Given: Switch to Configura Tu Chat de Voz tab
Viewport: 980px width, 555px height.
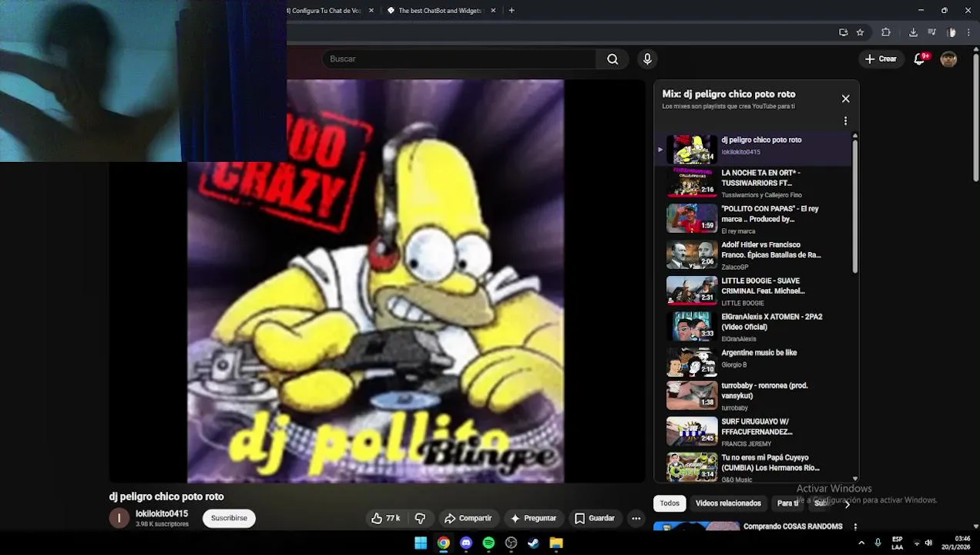Looking at the screenshot, I should point(324,11).
